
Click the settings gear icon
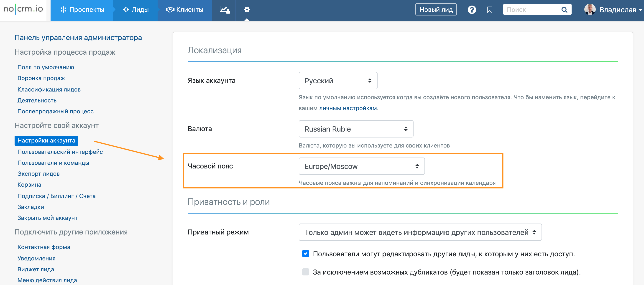point(247,10)
